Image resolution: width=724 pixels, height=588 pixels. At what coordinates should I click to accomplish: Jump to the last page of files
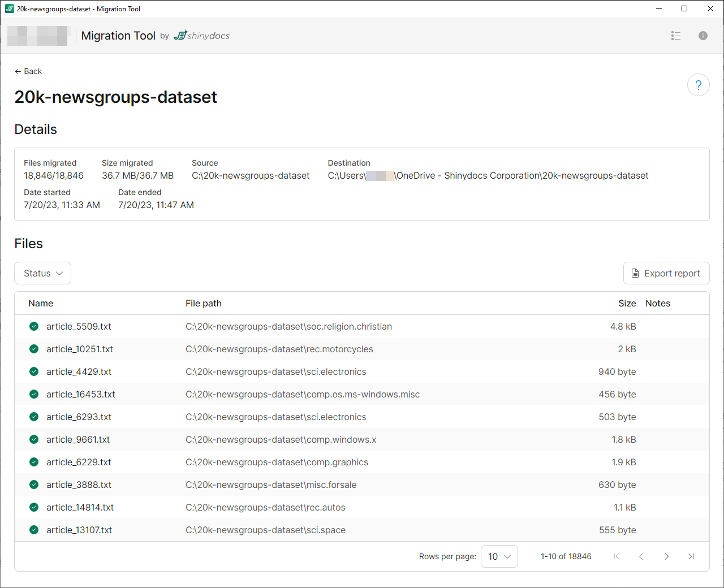(691, 556)
